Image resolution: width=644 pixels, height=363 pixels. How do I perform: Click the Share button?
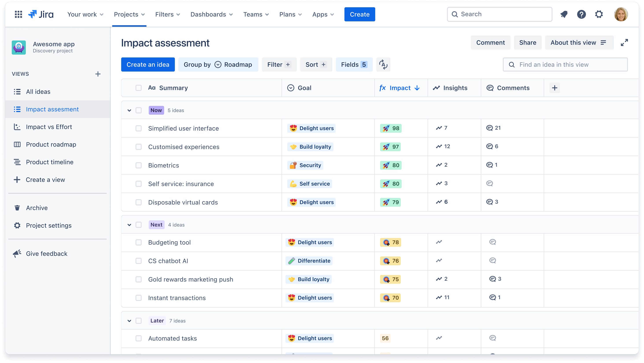pyautogui.click(x=528, y=42)
